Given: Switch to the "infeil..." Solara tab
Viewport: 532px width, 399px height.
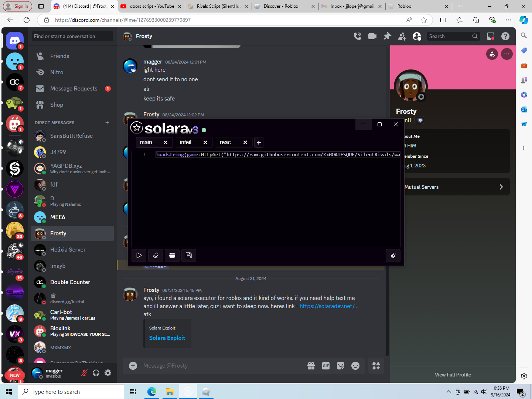Looking at the screenshot, I should (188, 142).
